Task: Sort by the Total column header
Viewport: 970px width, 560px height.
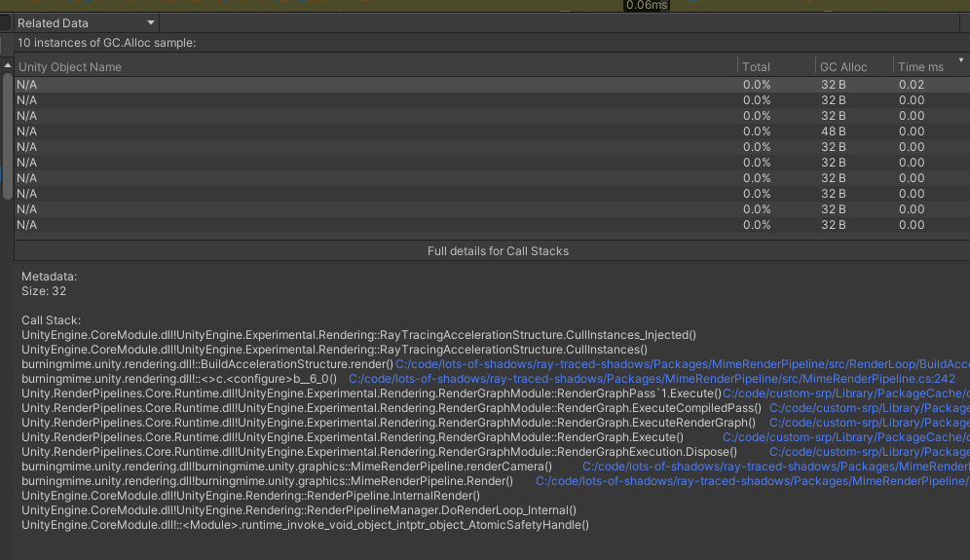Action: [x=756, y=67]
